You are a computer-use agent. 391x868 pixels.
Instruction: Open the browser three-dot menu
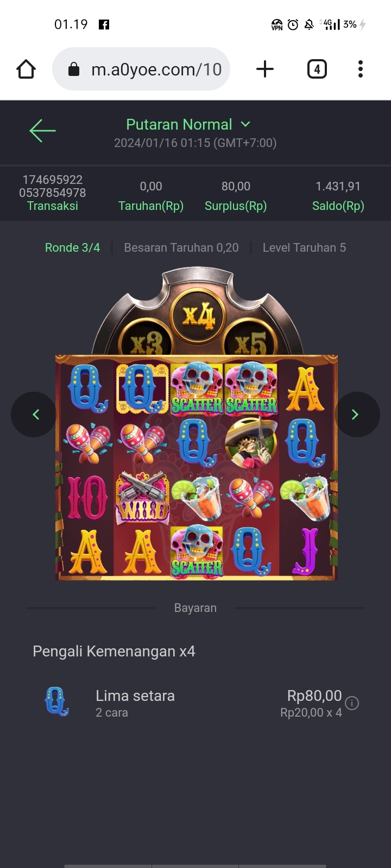click(x=361, y=69)
